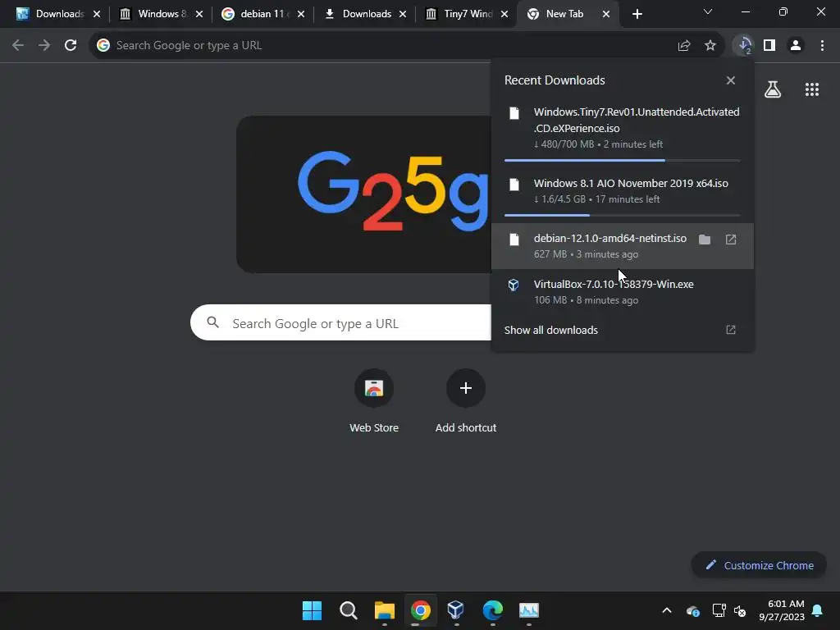This screenshot has height=630, width=840.
Task: Show debian-12.1.0 file in folder
Action: (x=705, y=240)
